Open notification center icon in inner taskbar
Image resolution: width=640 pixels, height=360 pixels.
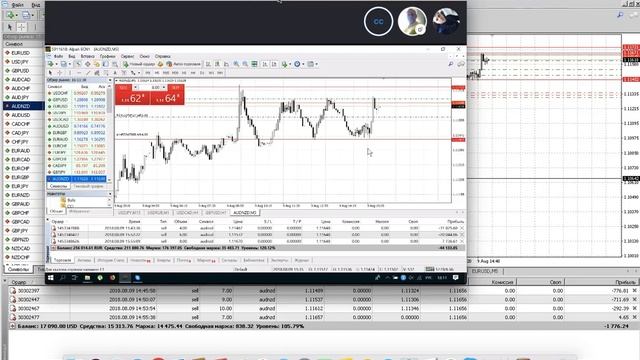point(456,278)
